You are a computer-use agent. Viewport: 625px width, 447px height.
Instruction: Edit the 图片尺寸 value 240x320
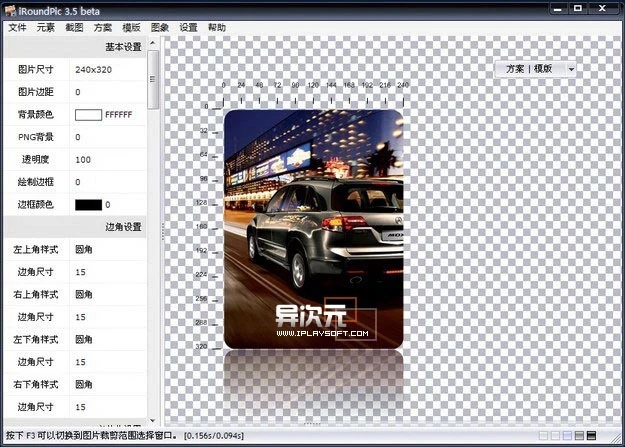[108, 69]
